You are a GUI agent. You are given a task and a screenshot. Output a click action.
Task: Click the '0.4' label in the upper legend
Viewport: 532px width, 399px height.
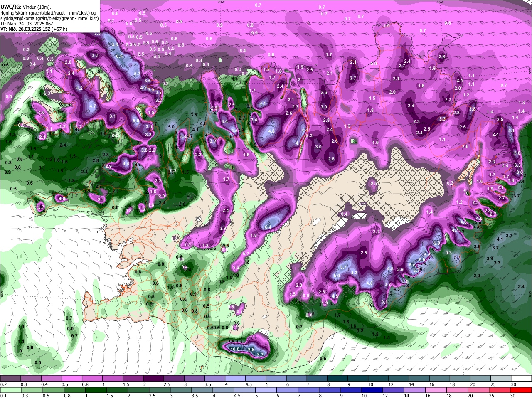pyautogui.click(x=45, y=384)
